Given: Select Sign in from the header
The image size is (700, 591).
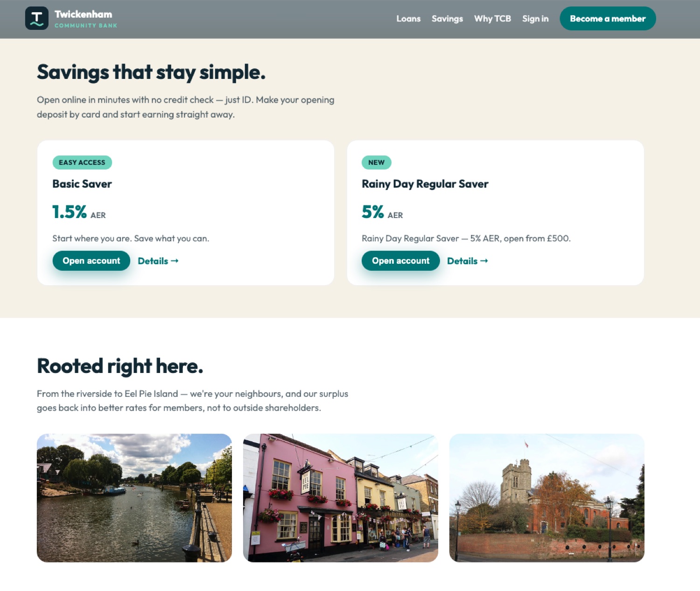Looking at the screenshot, I should tap(535, 19).
